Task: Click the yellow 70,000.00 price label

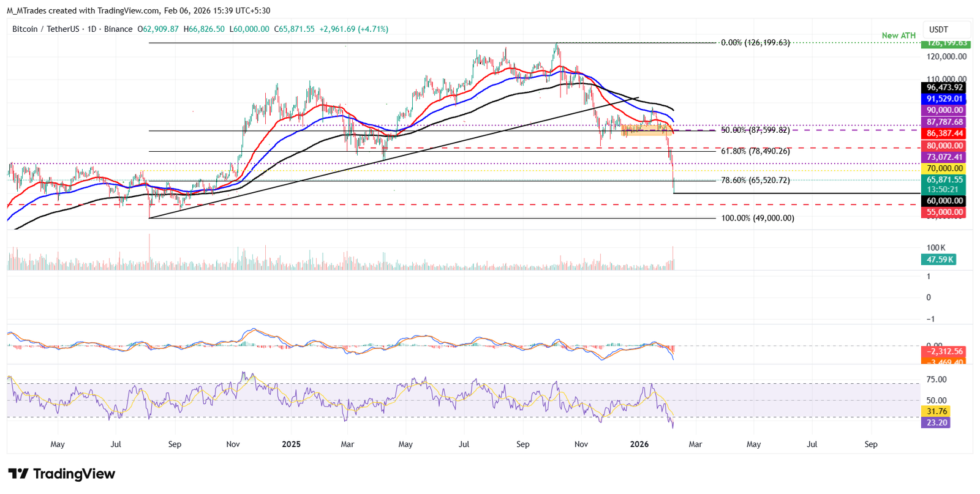Action: click(944, 168)
